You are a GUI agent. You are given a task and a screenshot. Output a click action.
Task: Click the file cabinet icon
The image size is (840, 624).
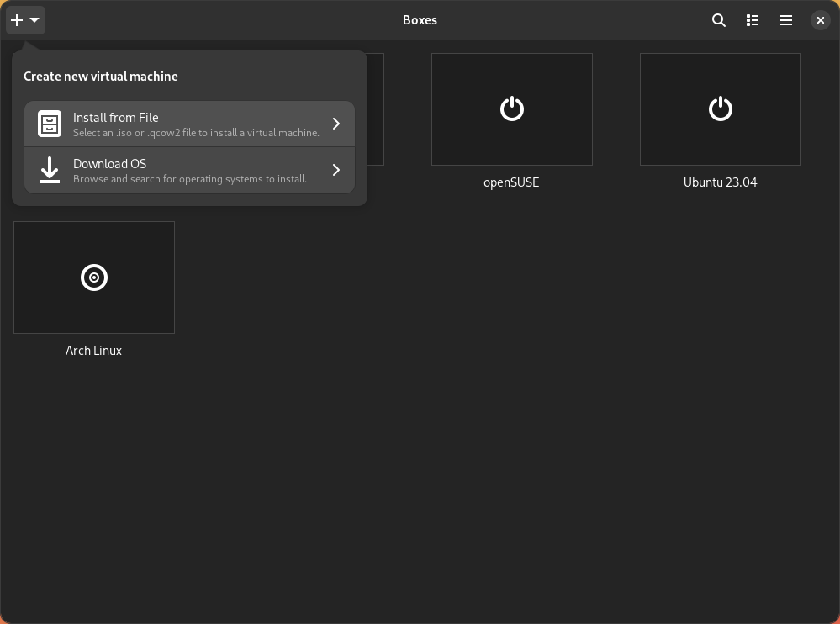pyautogui.click(x=50, y=124)
